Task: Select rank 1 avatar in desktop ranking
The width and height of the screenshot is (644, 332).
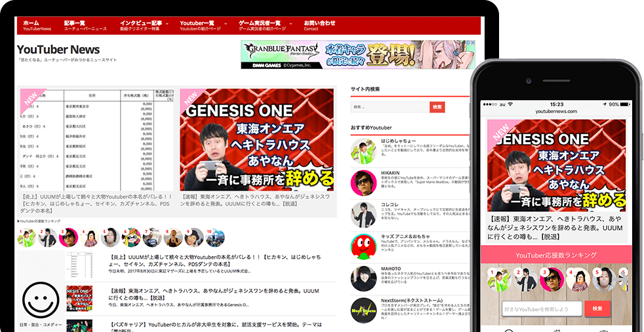Action: [x=26, y=238]
